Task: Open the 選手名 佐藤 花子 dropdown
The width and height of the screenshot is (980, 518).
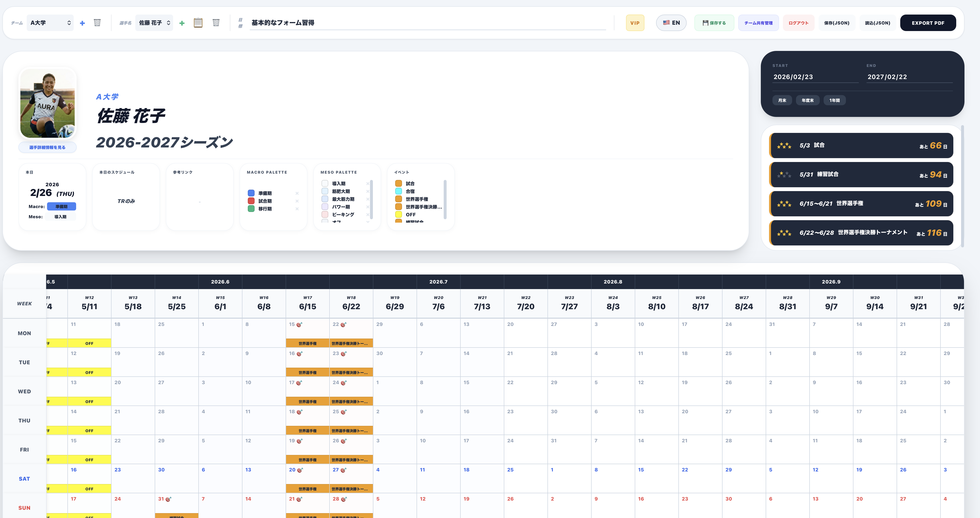Action: [154, 23]
